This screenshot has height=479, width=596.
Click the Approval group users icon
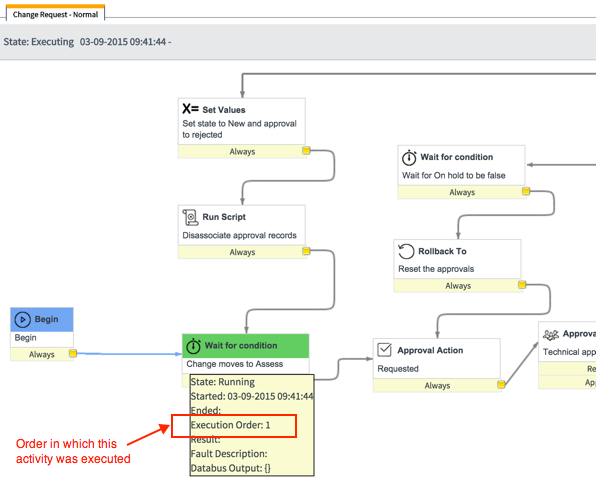(550, 335)
